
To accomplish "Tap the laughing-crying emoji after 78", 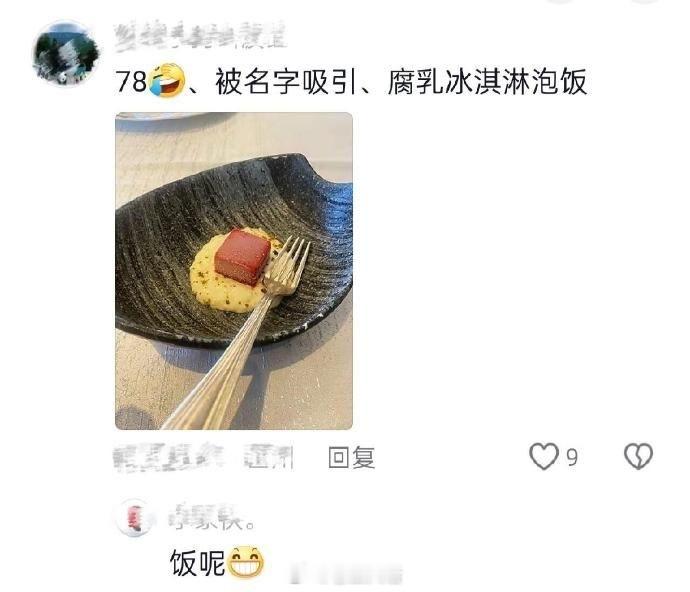I will (166, 81).
